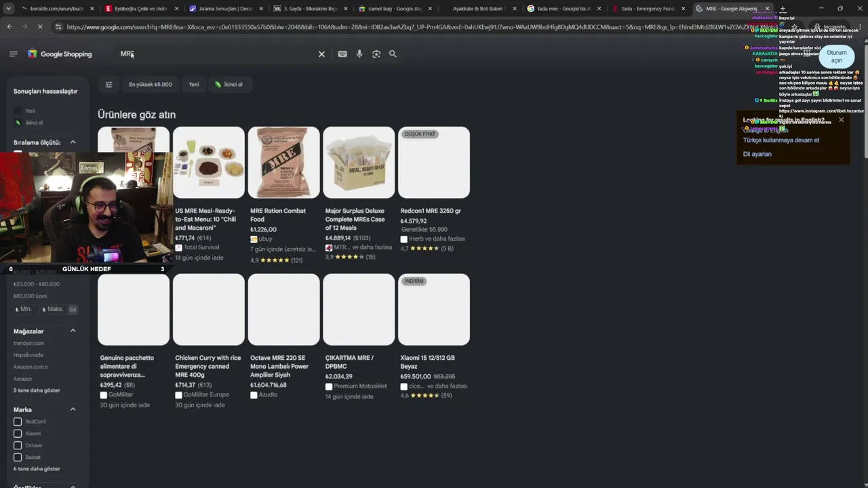
Task: Open a new browser tab
Action: click(783, 9)
